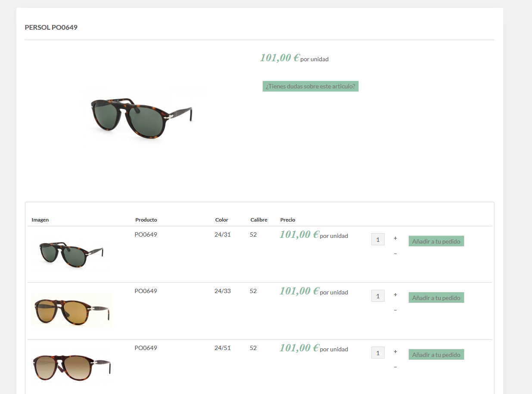Increase quantity for color 24/33 with plus

[395, 295]
